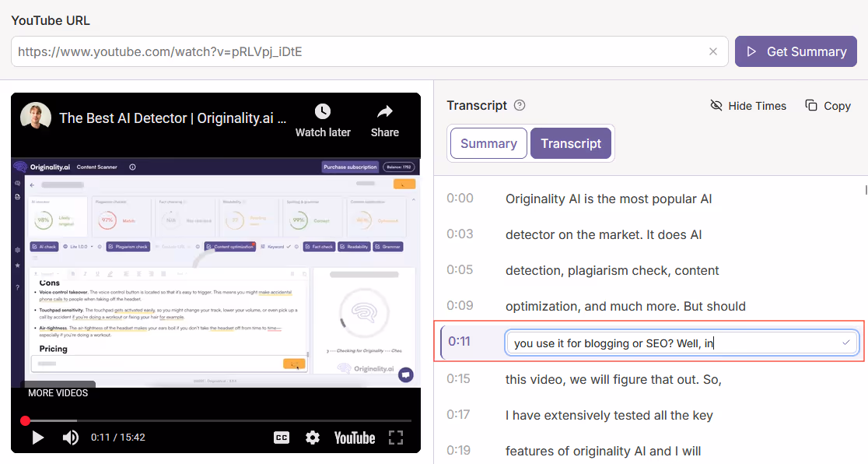The height and width of the screenshot is (464, 868).
Task: Mute the video audio
Action: (x=70, y=438)
